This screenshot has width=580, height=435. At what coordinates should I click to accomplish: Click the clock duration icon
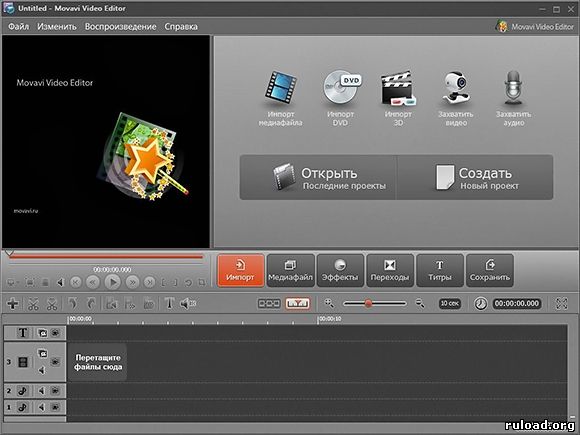click(x=480, y=304)
